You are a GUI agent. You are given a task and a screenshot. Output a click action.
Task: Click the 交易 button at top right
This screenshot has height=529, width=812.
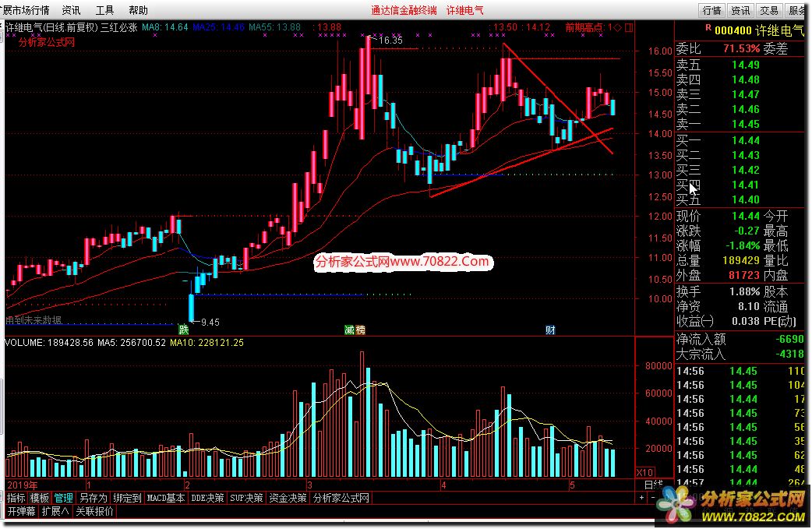(x=769, y=10)
